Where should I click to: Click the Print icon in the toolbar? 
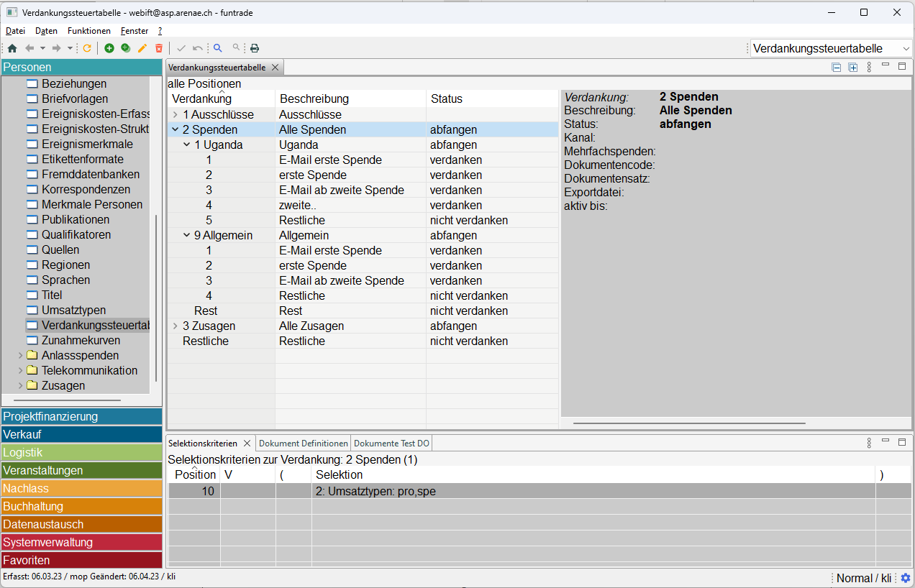pyautogui.click(x=255, y=48)
